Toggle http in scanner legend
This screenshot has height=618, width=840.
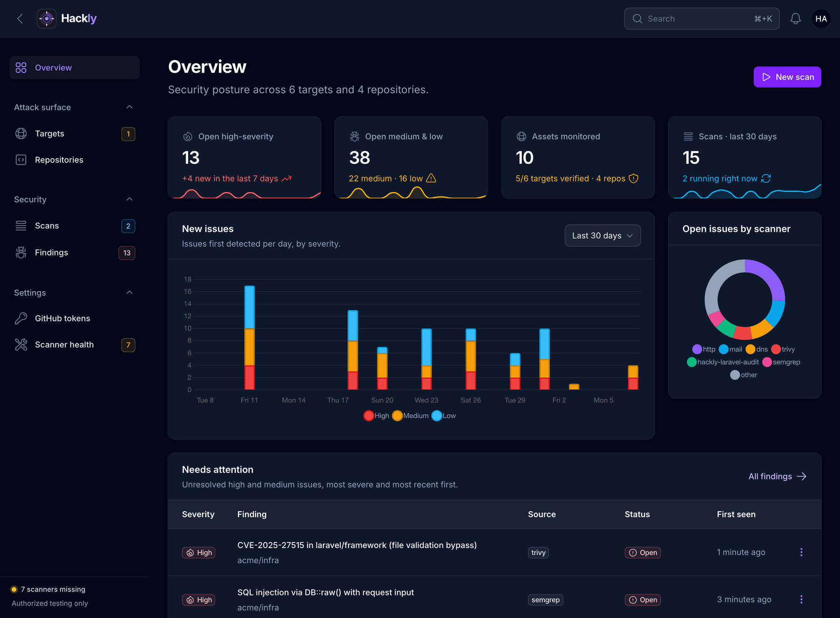704,349
